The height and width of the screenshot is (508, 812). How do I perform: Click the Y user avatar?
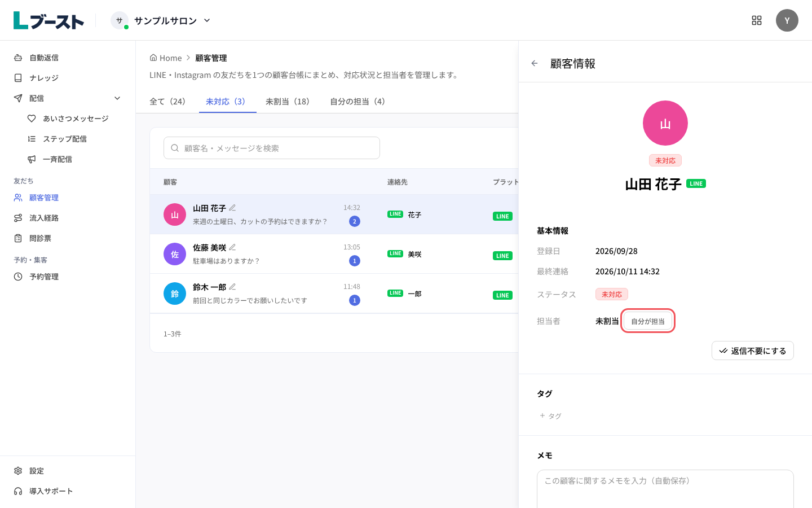pos(787,20)
